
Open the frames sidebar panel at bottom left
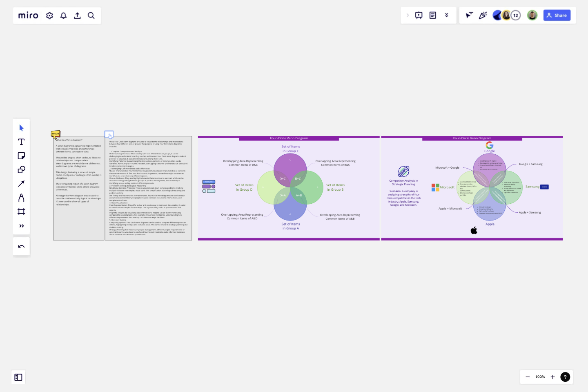coord(18,377)
